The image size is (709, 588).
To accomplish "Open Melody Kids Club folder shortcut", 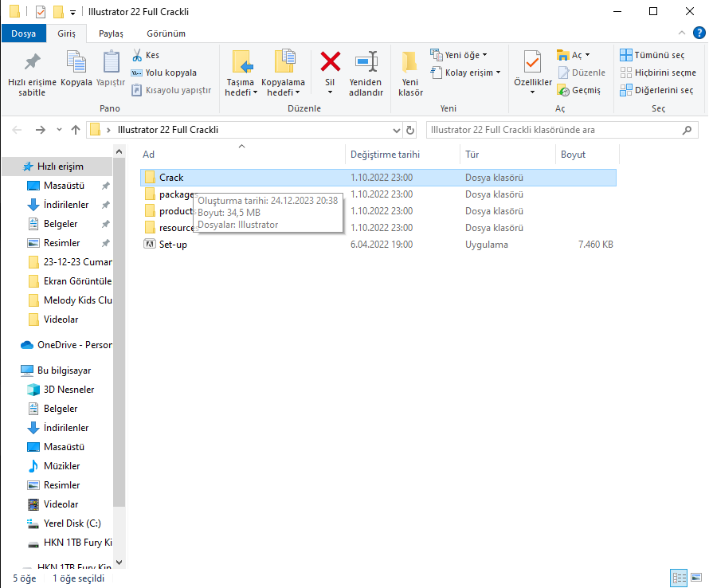I will point(69,300).
